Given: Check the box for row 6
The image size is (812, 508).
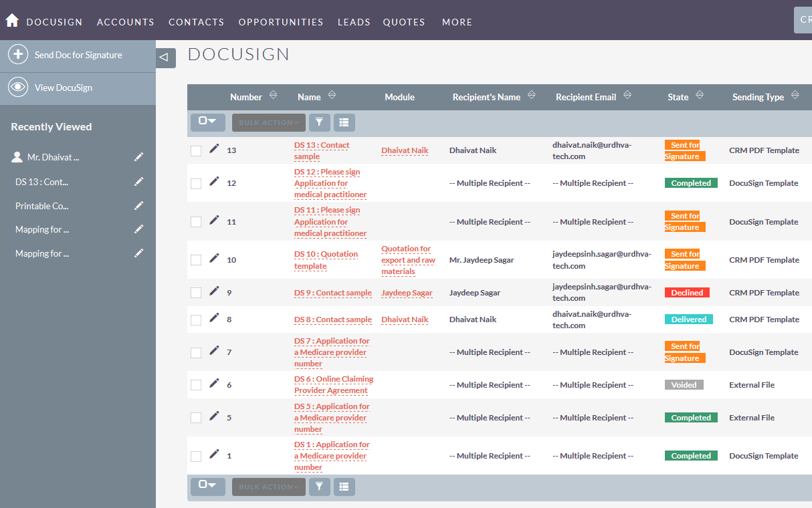Looking at the screenshot, I should (x=196, y=385).
